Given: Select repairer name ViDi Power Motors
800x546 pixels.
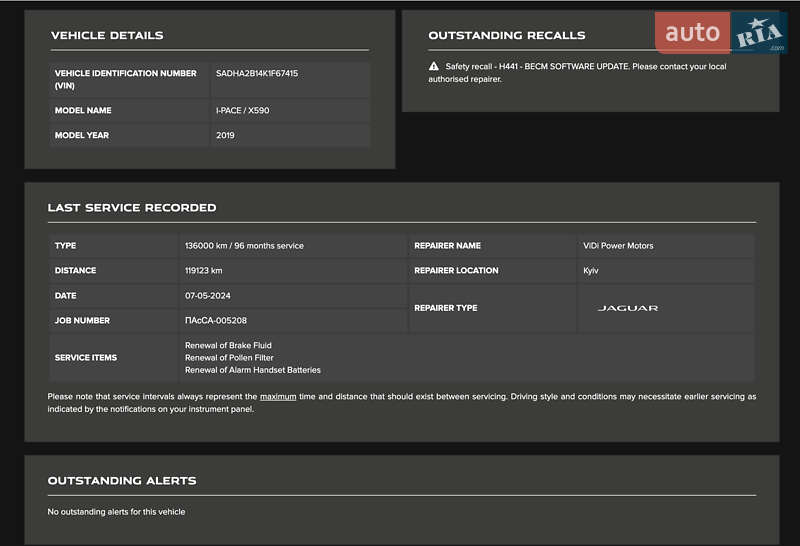Looking at the screenshot, I should (618, 246).
